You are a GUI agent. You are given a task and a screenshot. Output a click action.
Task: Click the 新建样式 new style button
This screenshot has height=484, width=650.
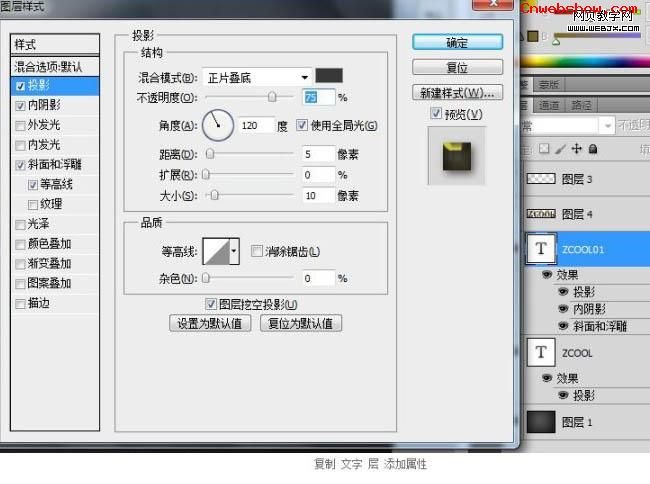pos(458,92)
